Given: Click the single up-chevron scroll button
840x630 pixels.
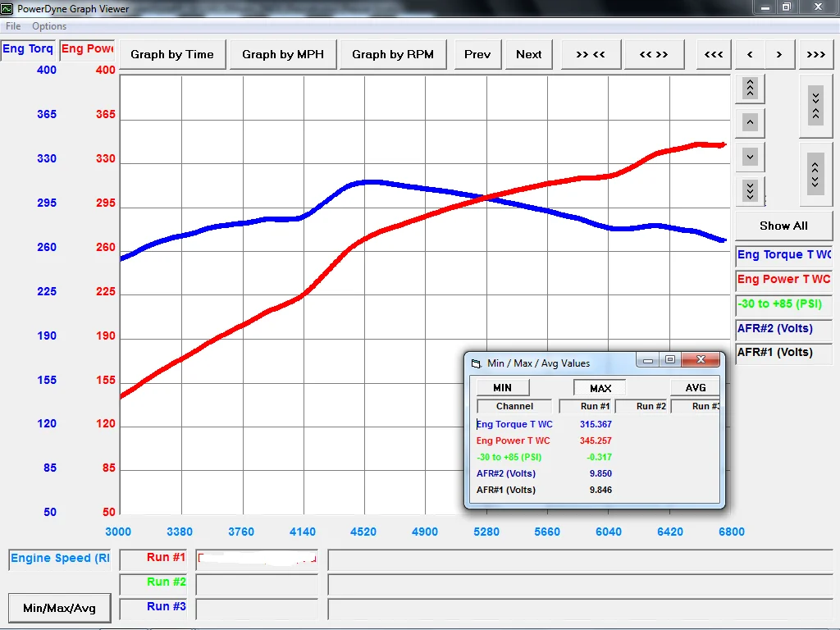Looking at the screenshot, I should coord(750,123).
